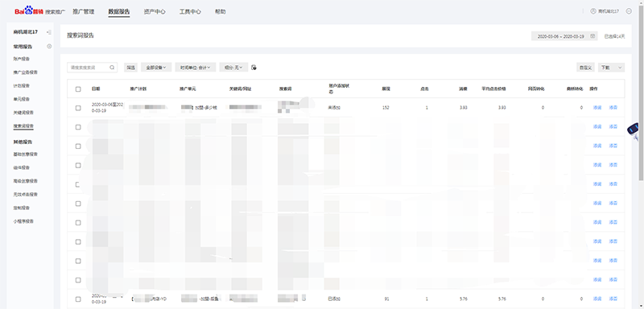This screenshot has width=644, height=309.
Task: Open 定制报告 in the sidebar
Action: click(x=22, y=208)
